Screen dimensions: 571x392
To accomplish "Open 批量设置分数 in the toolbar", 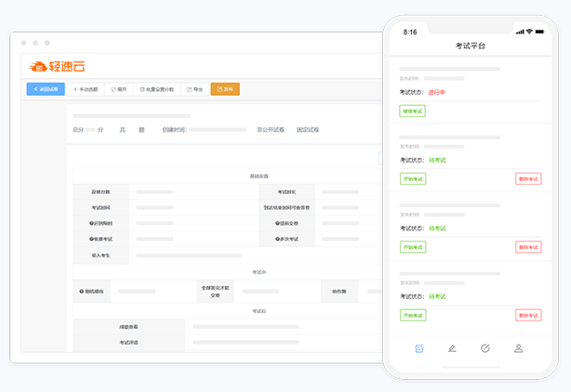I will pyautogui.click(x=153, y=89).
